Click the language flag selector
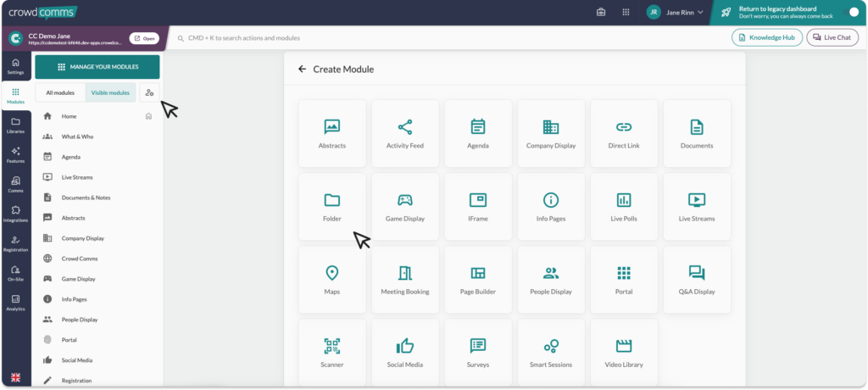The height and width of the screenshot is (390, 868). coord(15,377)
